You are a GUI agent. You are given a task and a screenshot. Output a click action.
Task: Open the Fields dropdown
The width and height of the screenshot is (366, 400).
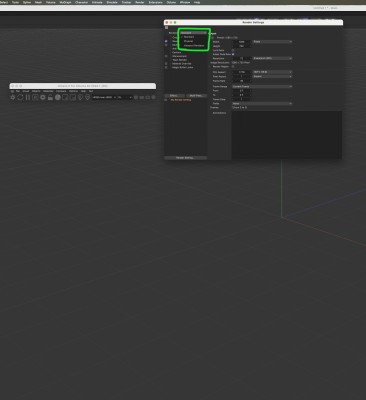point(262,104)
